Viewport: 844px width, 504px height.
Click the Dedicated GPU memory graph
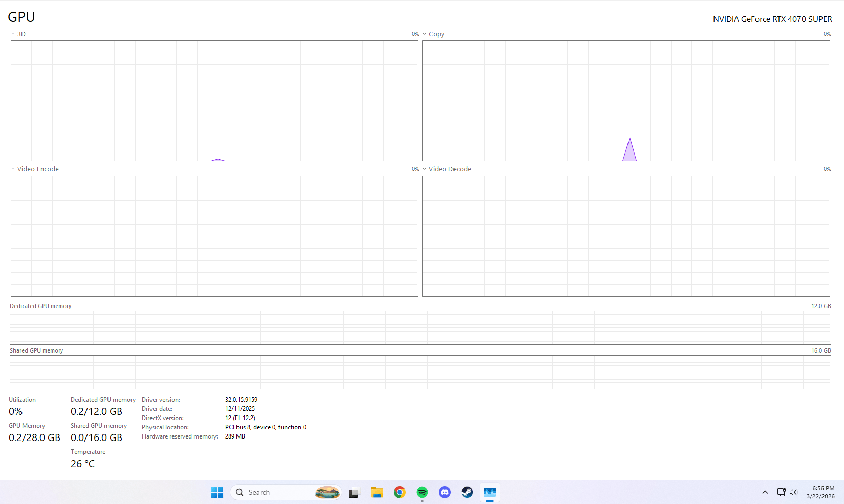tap(420, 327)
